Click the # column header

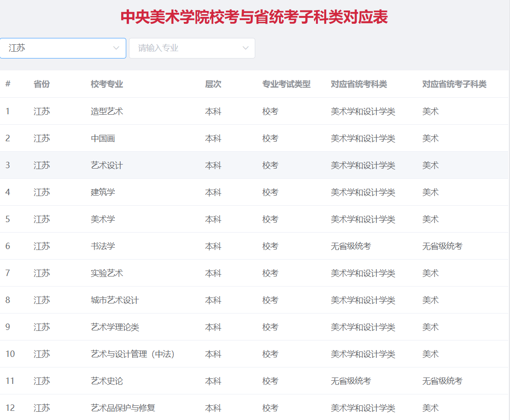tap(8, 84)
